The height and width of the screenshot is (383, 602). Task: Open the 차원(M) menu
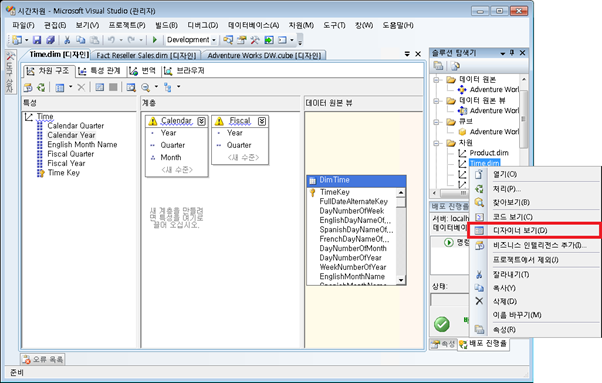point(301,25)
